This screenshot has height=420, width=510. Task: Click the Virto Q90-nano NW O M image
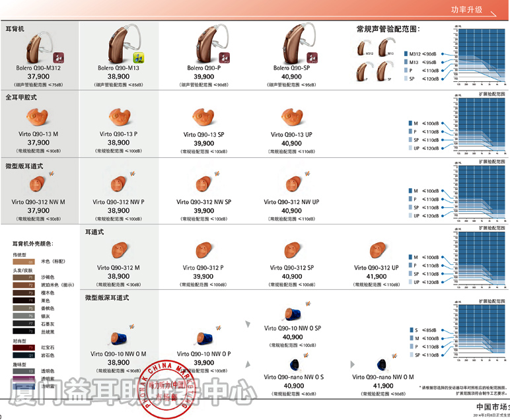point(382,365)
